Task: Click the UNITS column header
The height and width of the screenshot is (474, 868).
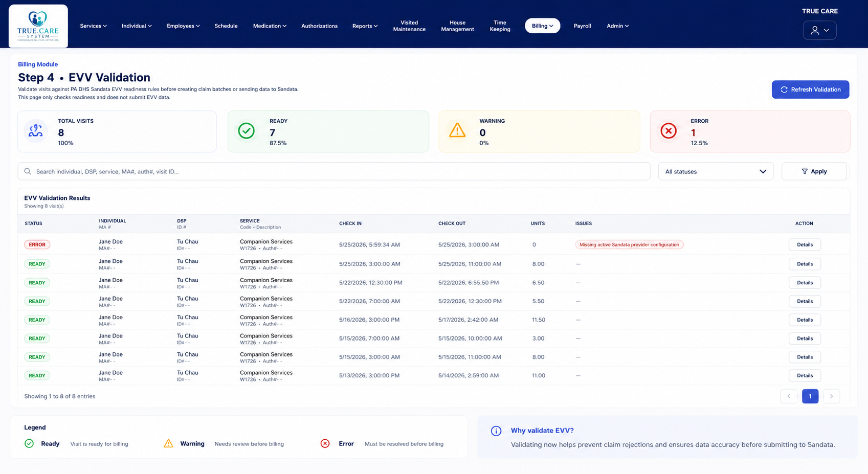Action: pyautogui.click(x=538, y=223)
